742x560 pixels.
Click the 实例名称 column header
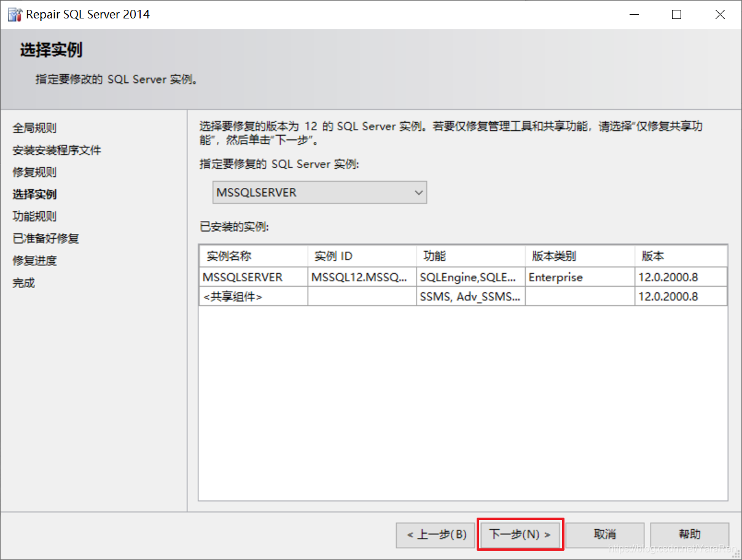pyautogui.click(x=254, y=256)
